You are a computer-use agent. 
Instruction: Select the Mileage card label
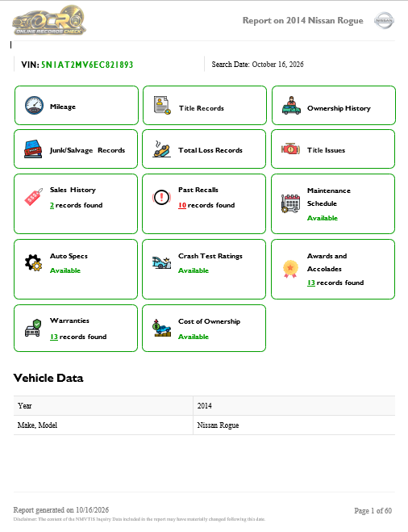[63, 107]
